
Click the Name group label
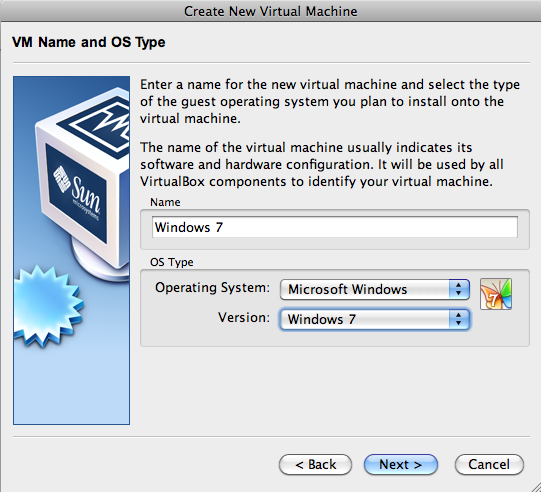pyautogui.click(x=165, y=202)
